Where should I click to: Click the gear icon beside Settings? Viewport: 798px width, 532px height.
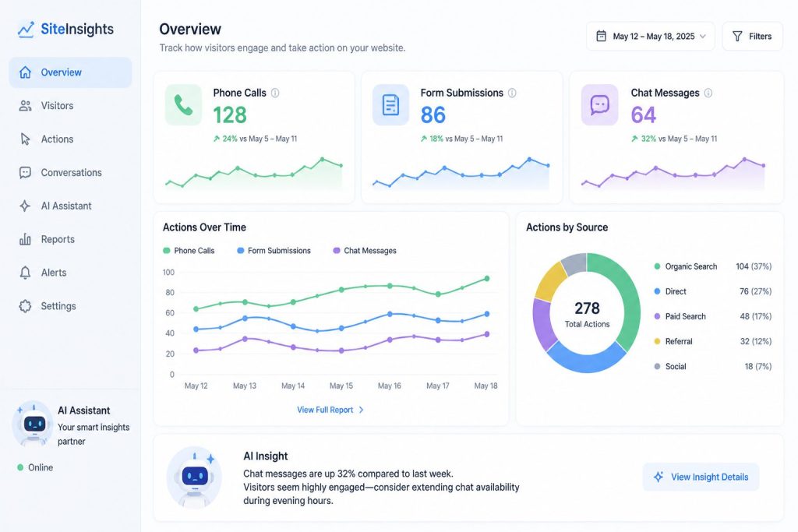pos(25,305)
